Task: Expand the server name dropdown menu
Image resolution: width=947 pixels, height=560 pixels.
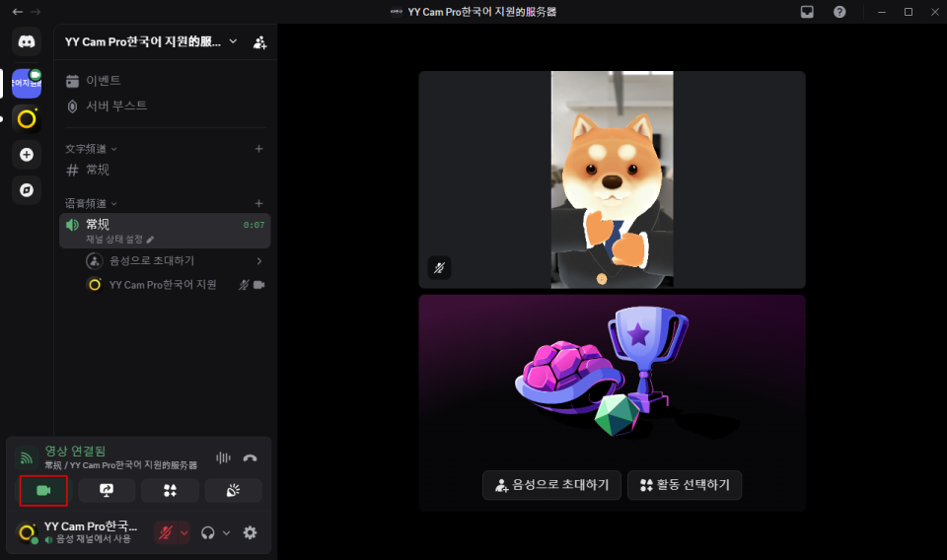Action: (x=233, y=41)
